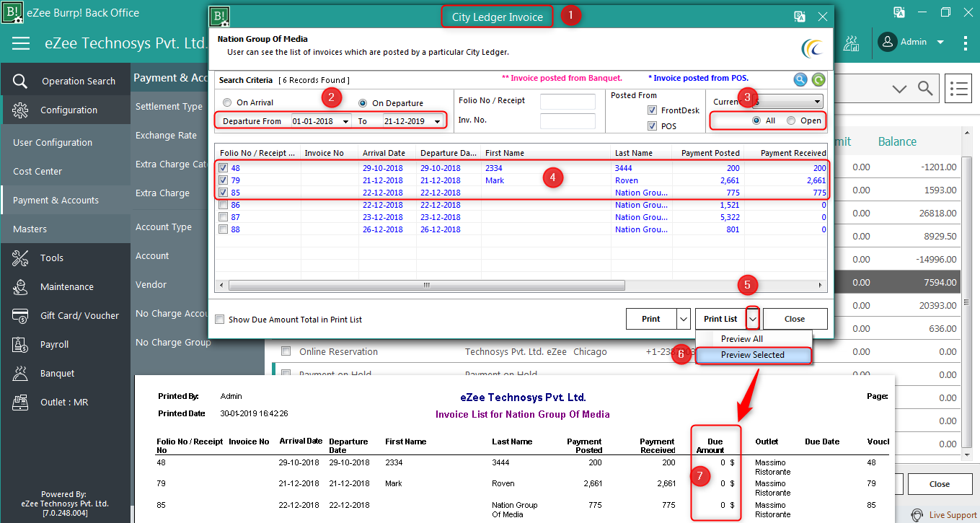
Task: Click the Tools wrench icon in sidebar
Action: 20,258
